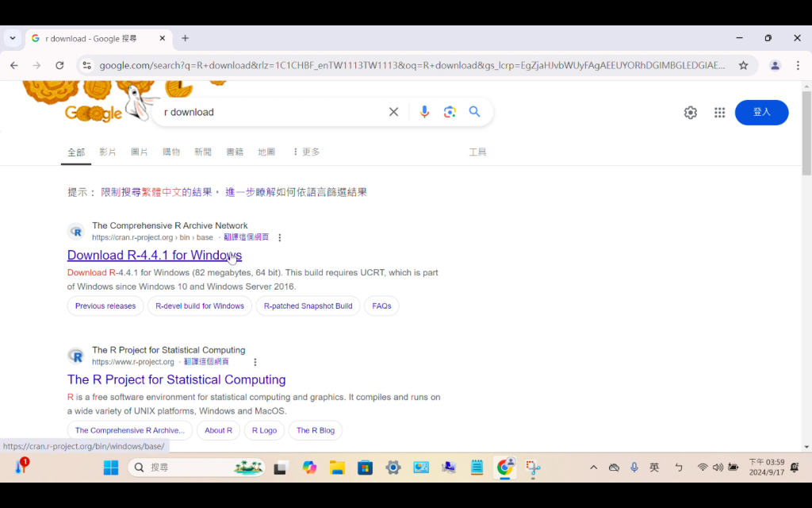Click the 登入 sign-in button
The height and width of the screenshot is (508, 812).
(x=761, y=113)
